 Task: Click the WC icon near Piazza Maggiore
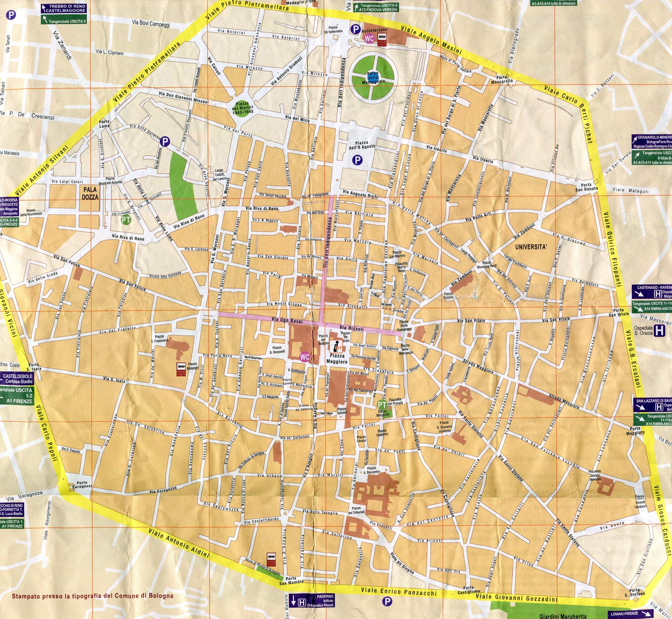pos(305,357)
